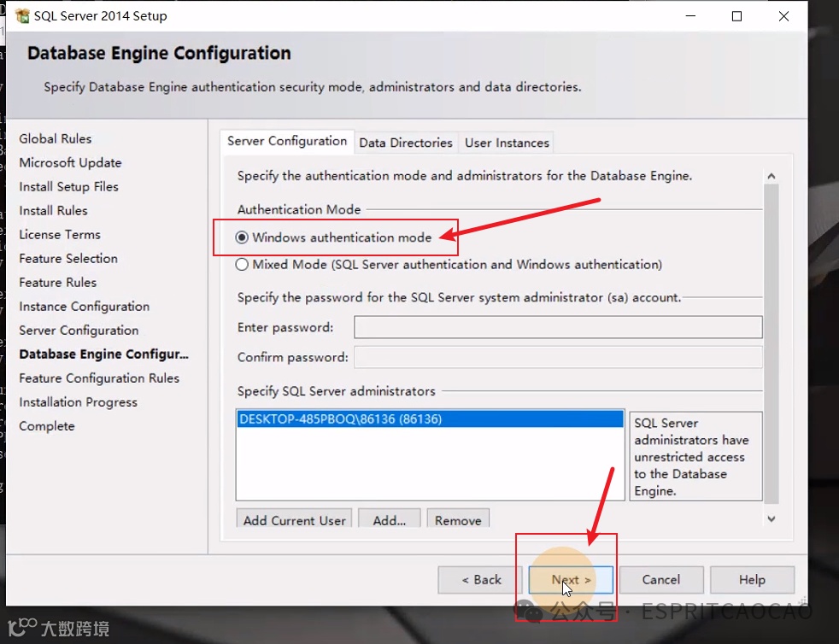The width and height of the screenshot is (839, 644).
Task: Click the Complete step
Action: coord(46,426)
